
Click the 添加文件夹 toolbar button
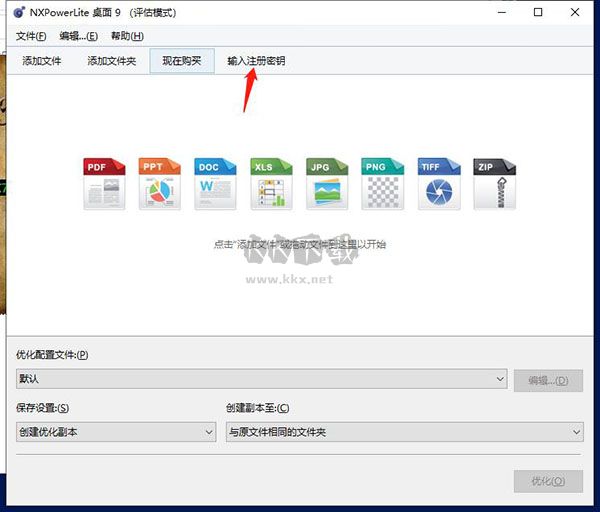click(x=111, y=61)
